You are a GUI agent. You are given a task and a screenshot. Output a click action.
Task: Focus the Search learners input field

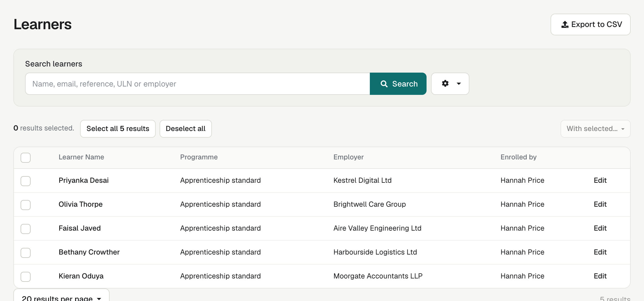[x=197, y=84]
